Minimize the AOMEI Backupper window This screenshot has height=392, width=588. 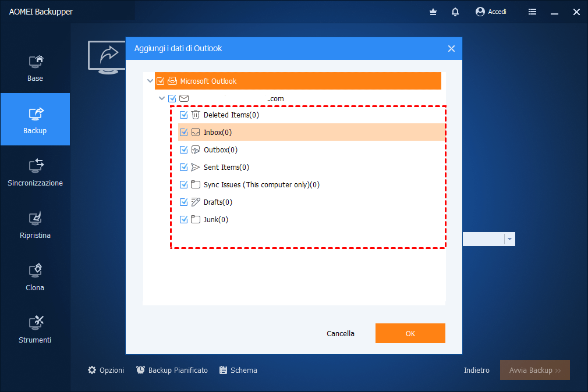(x=554, y=12)
